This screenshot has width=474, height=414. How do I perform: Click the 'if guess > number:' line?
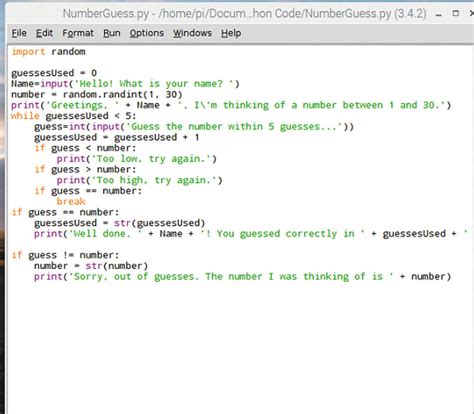click(85, 169)
